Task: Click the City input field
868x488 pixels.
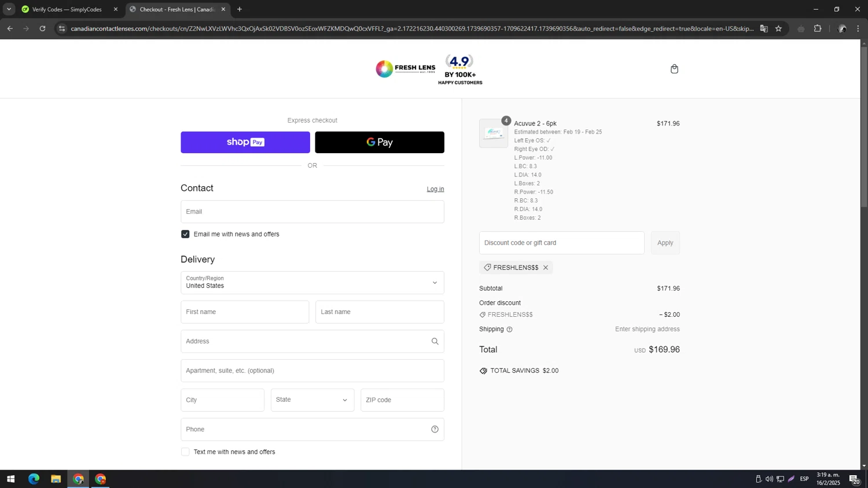Action: (222, 400)
